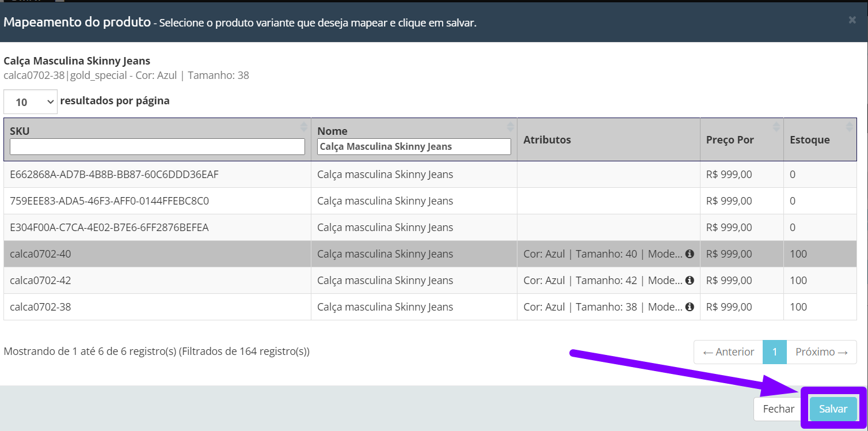
Task: Click stock value 100 in calca0702-40 row
Action: 798,254
